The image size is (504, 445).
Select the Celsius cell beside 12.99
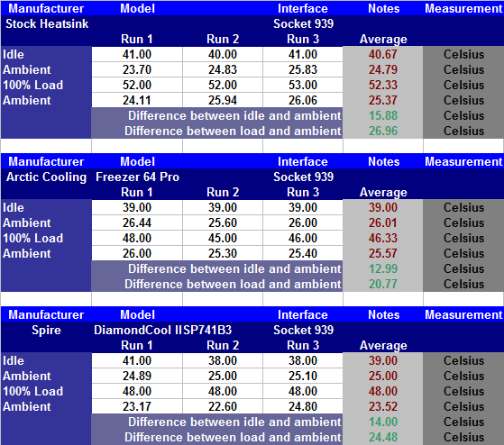(463, 268)
